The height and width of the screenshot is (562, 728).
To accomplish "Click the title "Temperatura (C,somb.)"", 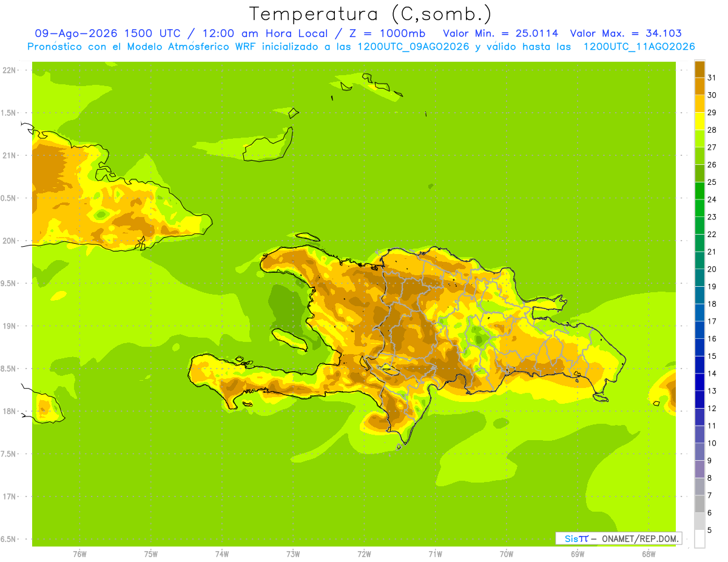I will (370, 15).
